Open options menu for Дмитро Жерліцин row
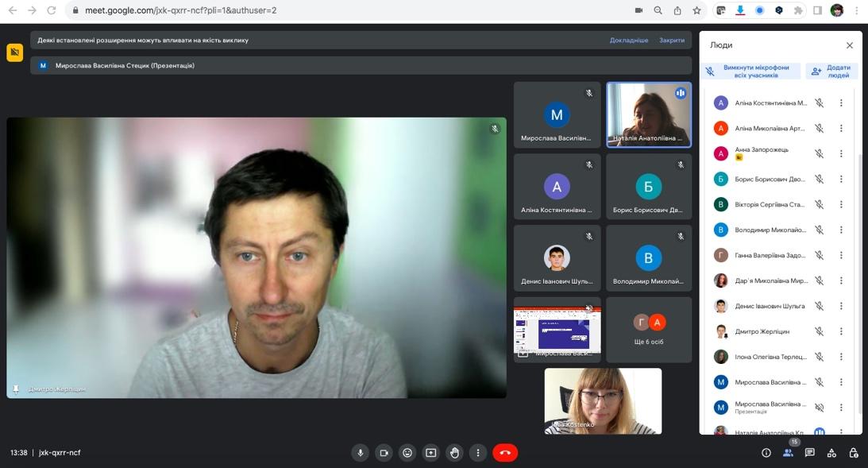This screenshot has width=868, height=468. [x=841, y=331]
